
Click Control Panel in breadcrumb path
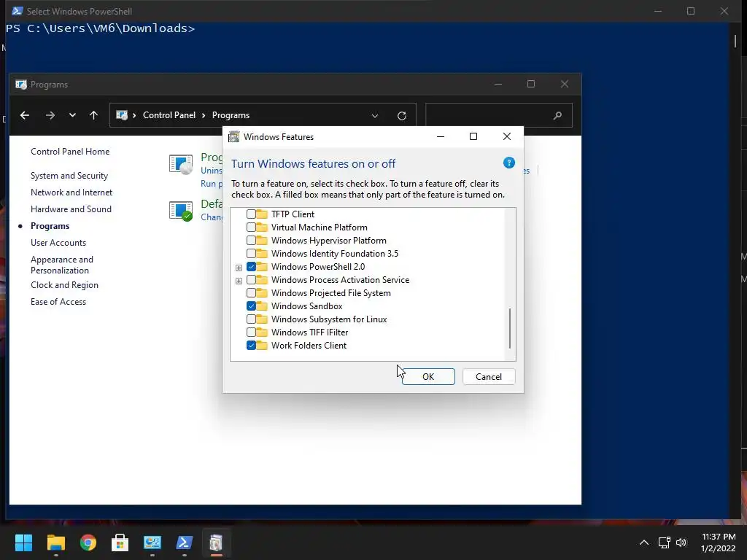tap(169, 115)
